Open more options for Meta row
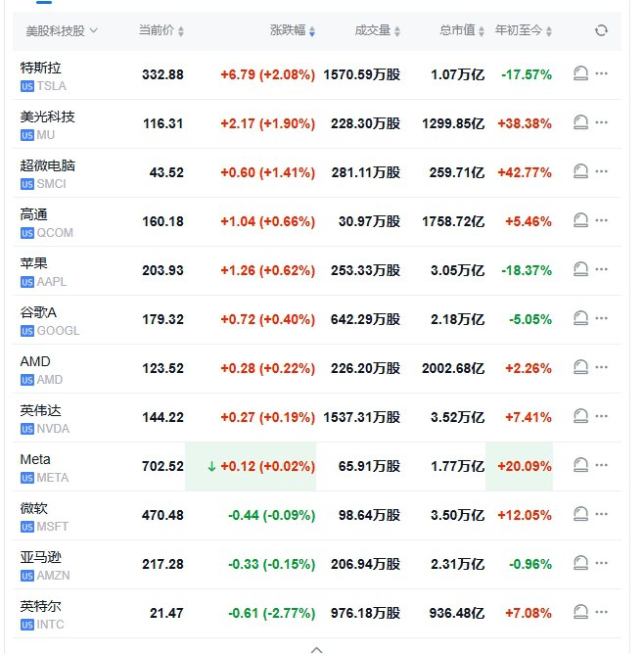Image resolution: width=644 pixels, height=654 pixels. (601, 465)
